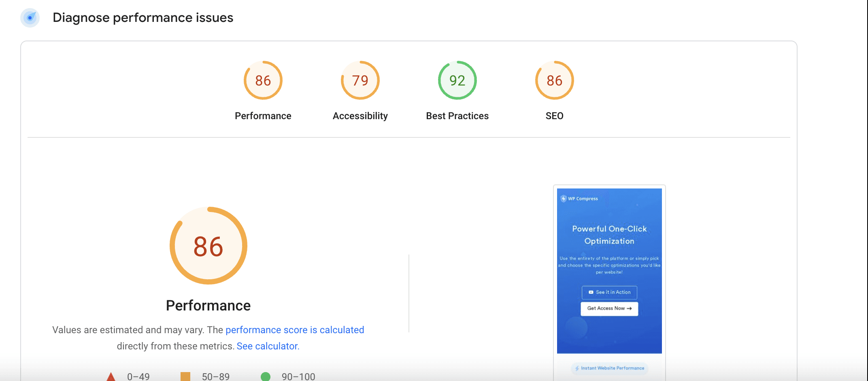Click the orange square 50–89 legend icon
The width and height of the screenshot is (868, 381).
point(185,377)
